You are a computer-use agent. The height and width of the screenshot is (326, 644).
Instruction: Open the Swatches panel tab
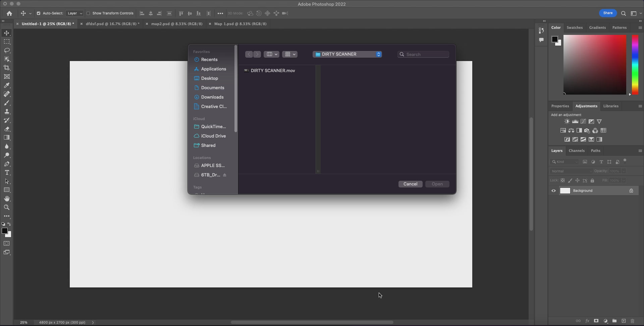pyautogui.click(x=574, y=28)
